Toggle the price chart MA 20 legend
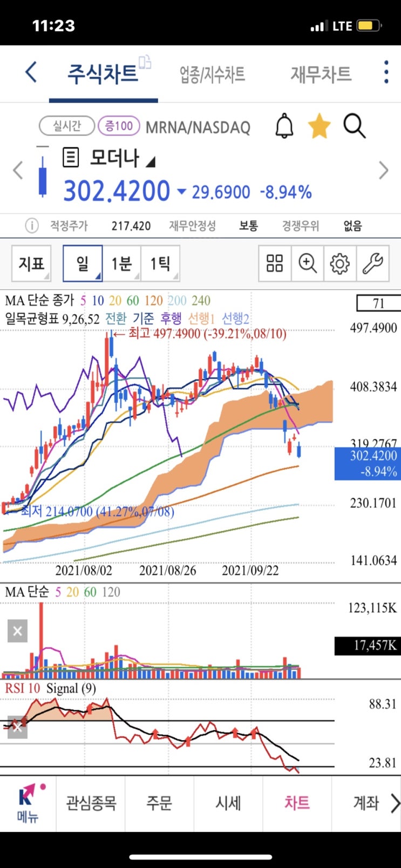Viewport: 401px width, 868px height. pos(115,301)
